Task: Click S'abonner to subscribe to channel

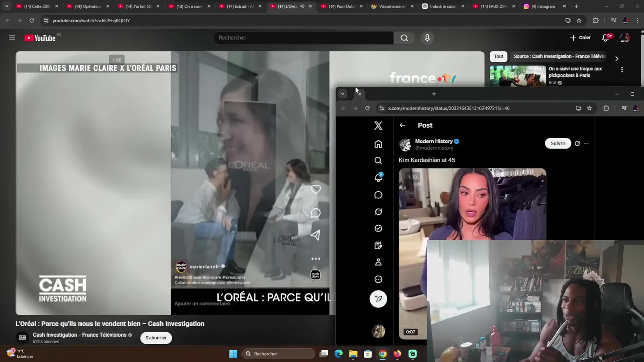Action: click(156, 338)
